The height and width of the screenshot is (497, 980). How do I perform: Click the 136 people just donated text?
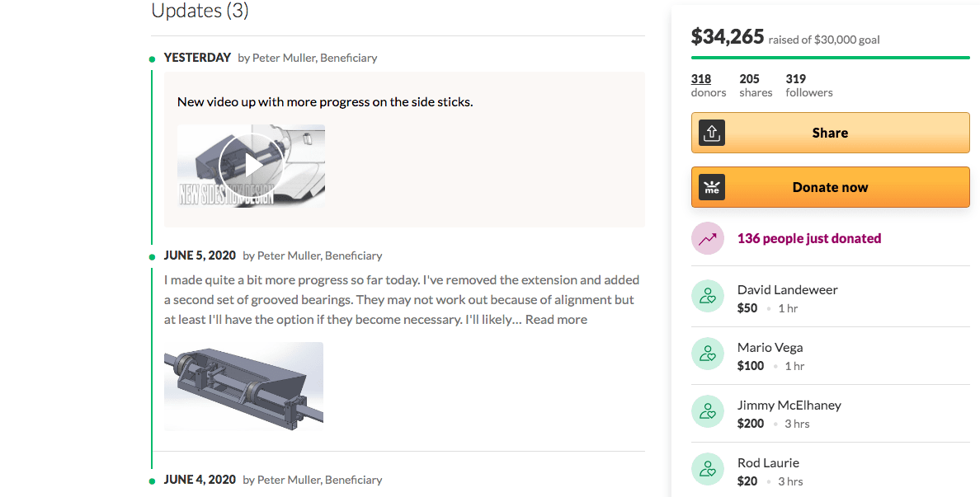coord(808,238)
